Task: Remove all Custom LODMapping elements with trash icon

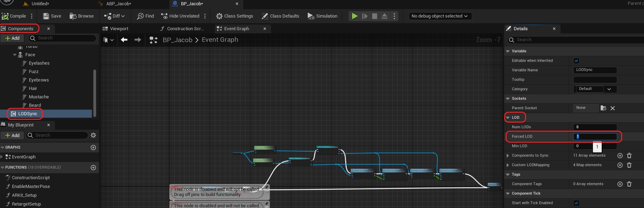Action: 629,165
